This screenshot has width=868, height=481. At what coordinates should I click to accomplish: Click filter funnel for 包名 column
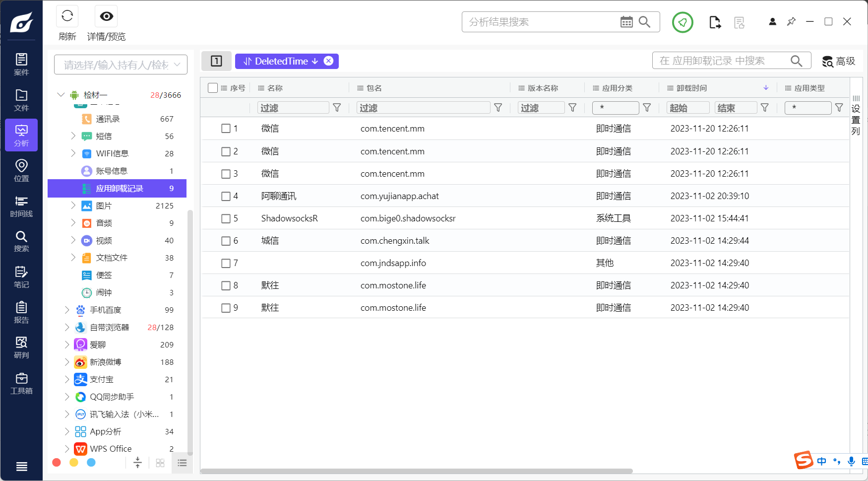tap(498, 108)
